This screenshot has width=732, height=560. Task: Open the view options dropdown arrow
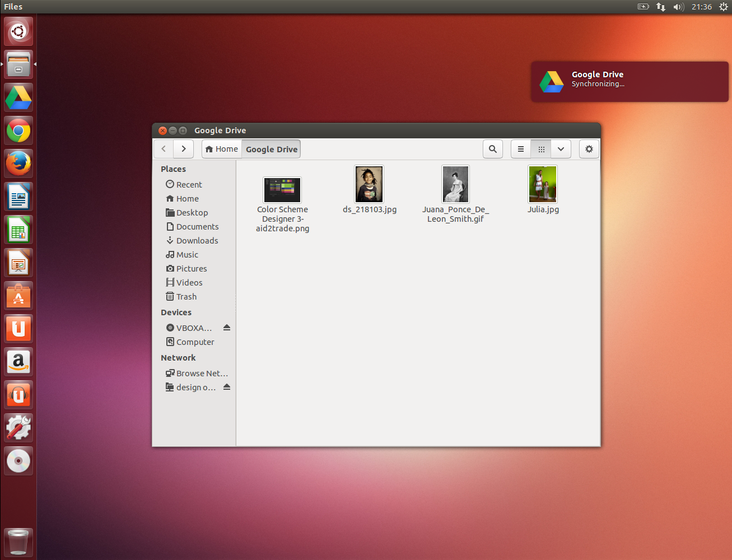click(561, 149)
